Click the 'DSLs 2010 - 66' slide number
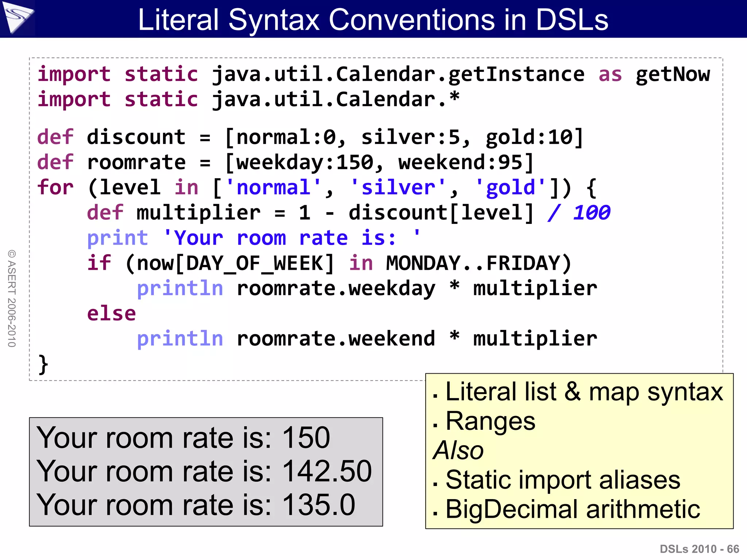Image resolution: width=747 pixels, height=560 pixels. pyautogui.click(x=700, y=549)
